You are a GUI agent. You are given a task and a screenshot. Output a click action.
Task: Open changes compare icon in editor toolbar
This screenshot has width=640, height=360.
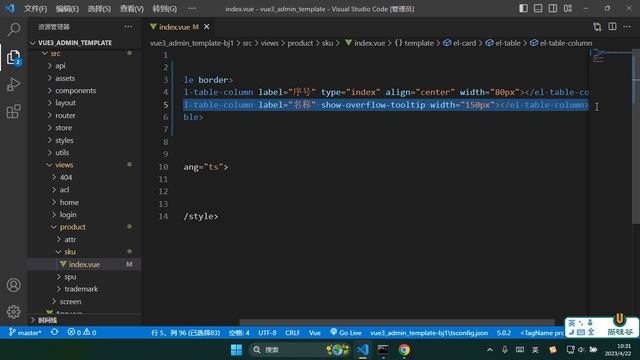(x=597, y=27)
